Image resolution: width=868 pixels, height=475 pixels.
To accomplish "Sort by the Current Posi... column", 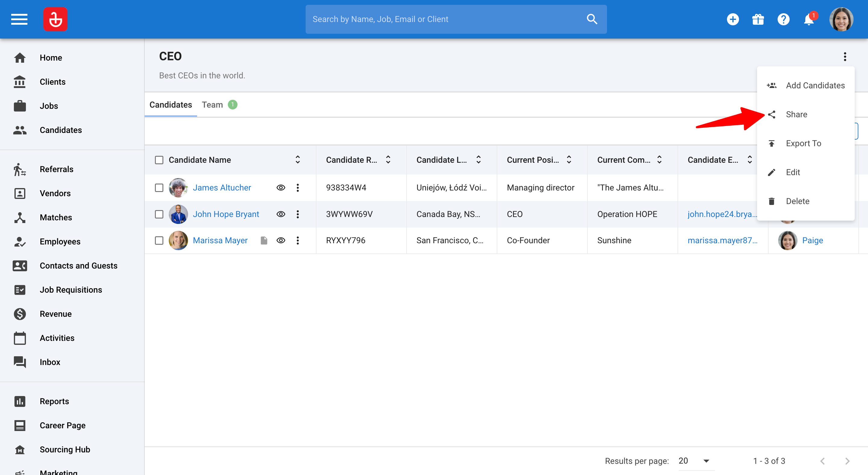I will (x=569, y=160).
